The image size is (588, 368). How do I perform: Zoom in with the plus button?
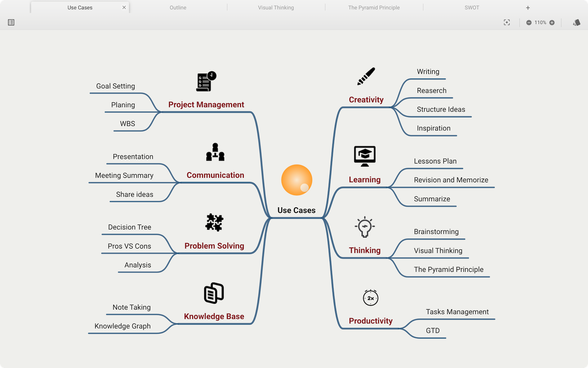552,22
